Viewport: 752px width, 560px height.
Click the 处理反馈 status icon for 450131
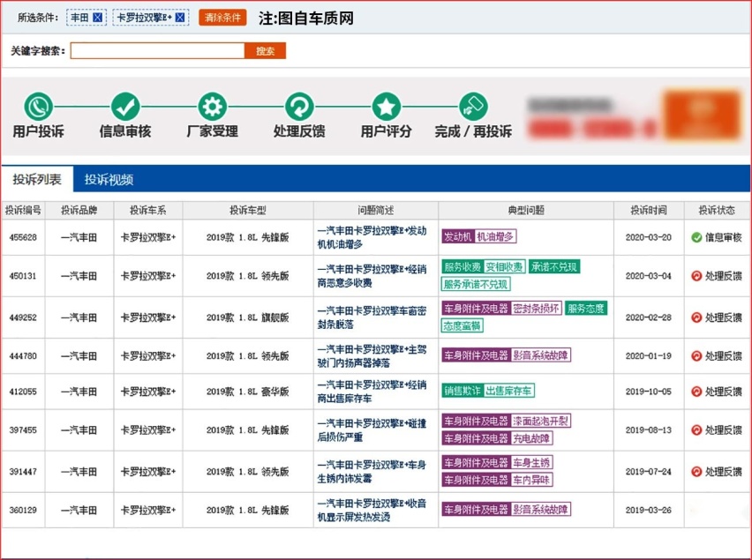tap(696, 276)
